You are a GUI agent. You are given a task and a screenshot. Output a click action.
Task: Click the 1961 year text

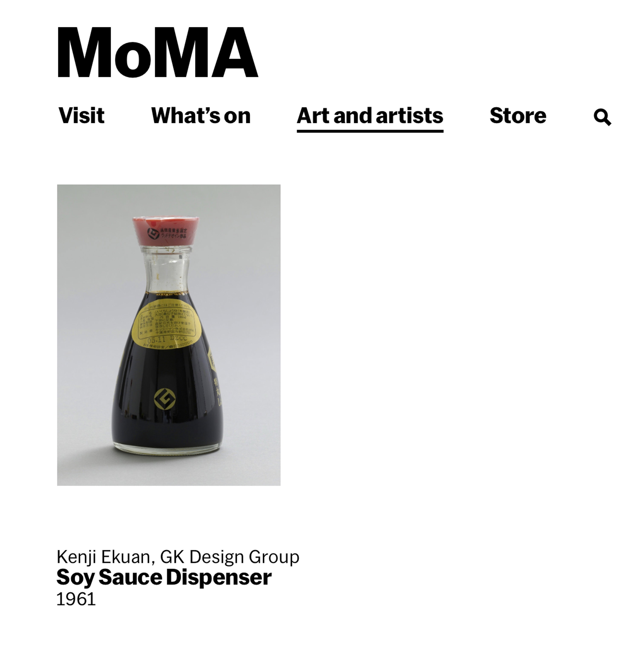point(76,599)
